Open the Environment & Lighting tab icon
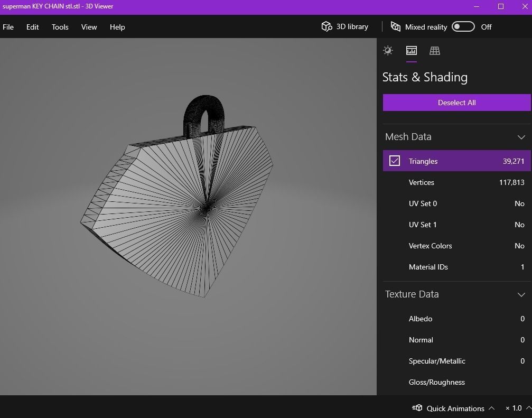The width and height of the screenshot is (532, 418). click(388, 51)
